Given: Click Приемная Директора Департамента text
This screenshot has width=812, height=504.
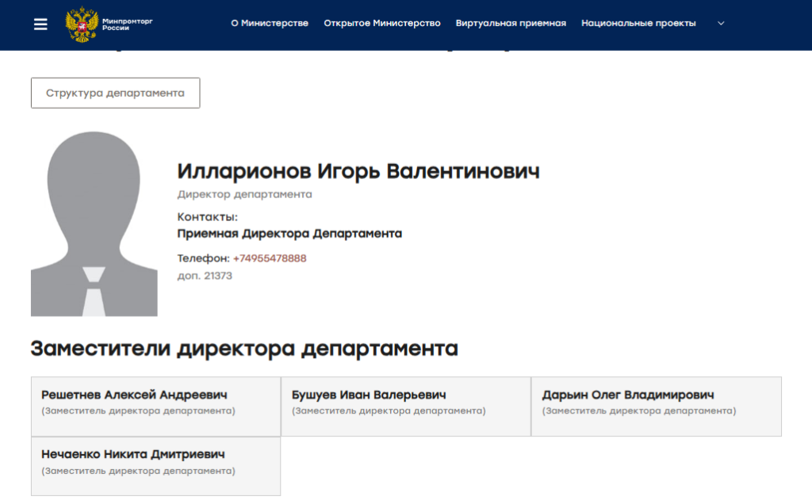Looking at the screenshot, I should tap(289, 234).
